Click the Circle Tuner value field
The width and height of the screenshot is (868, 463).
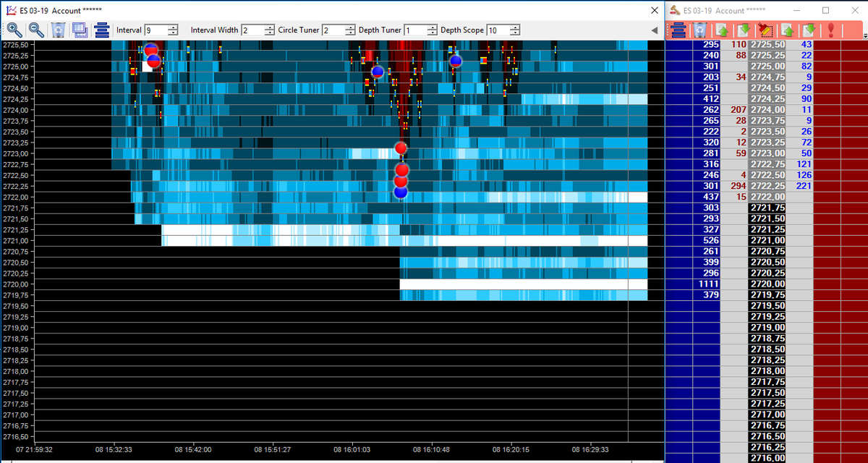pyautogui.click(x=334, y=30)
